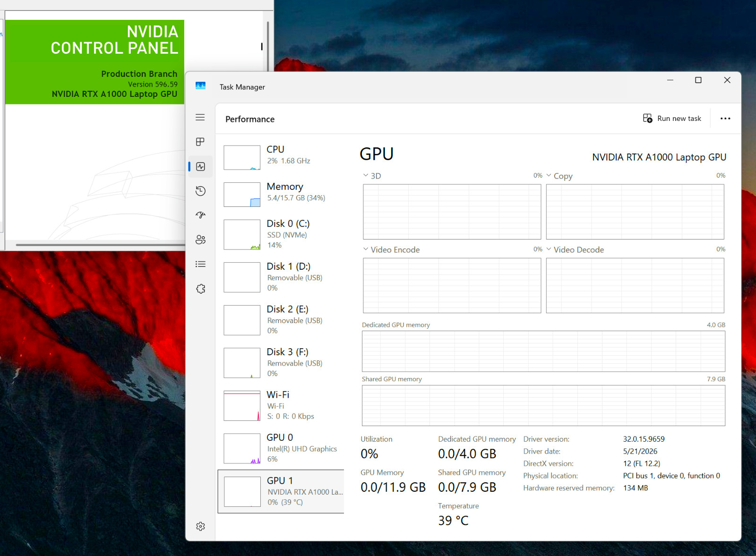Screen dimensions: 756x556
Task: Click the 0.0/11.9 GB GPU Memory value
Action: tap(393, 487)
